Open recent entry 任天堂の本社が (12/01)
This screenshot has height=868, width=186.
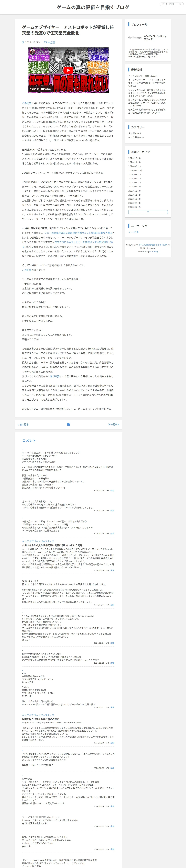147,111
